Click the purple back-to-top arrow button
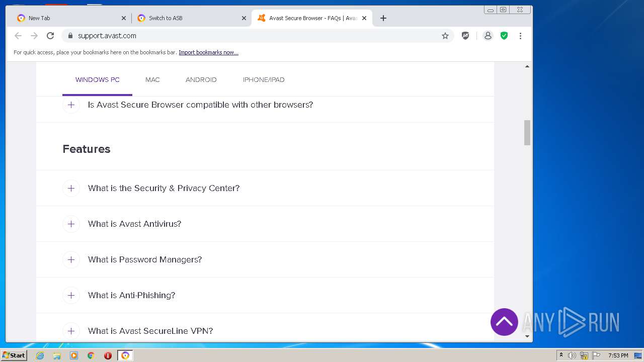Screen dimensions: 644x362 [x=504, y=322]
